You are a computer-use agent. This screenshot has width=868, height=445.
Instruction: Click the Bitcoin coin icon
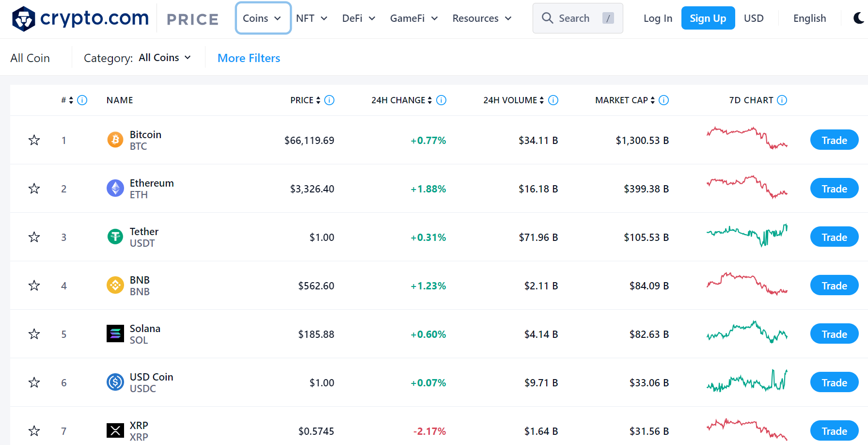(x=115, y=140)
